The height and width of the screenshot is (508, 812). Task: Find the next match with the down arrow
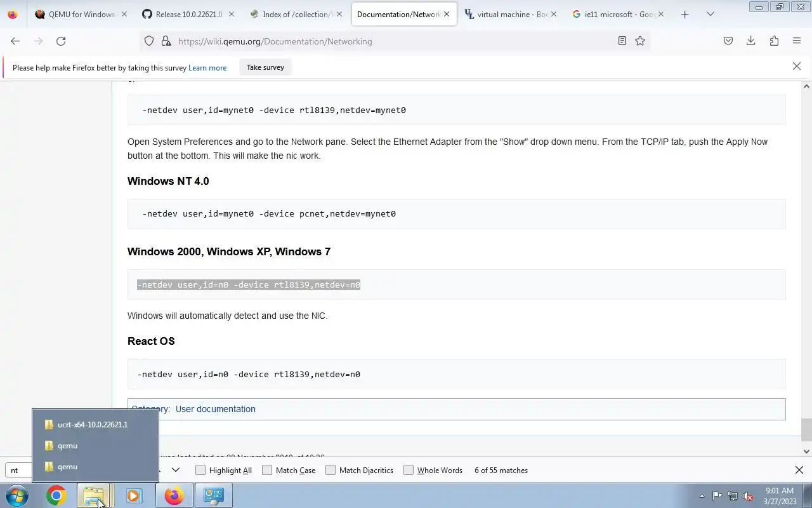[x=176, y=470]
